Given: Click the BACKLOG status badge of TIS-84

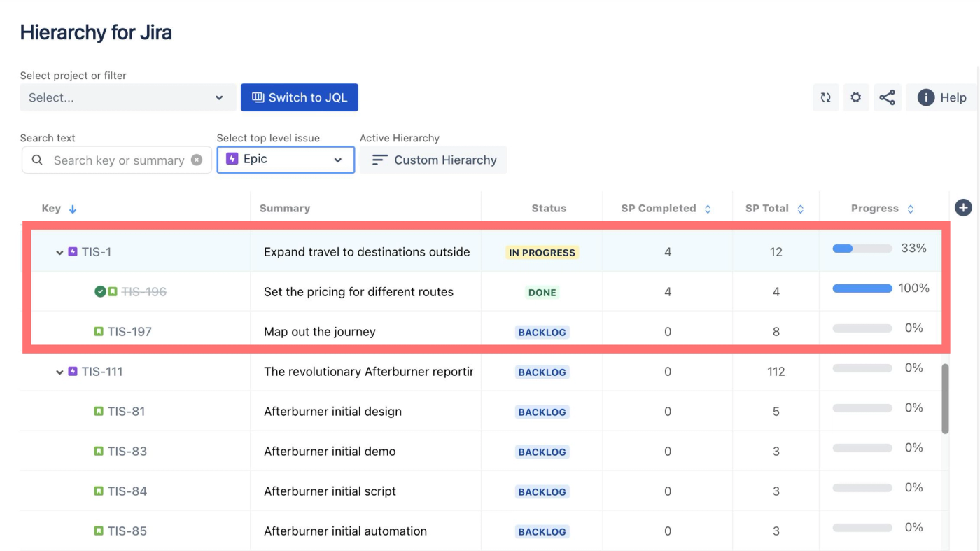Looking at the screenshot, I should (x=542, y=492).
